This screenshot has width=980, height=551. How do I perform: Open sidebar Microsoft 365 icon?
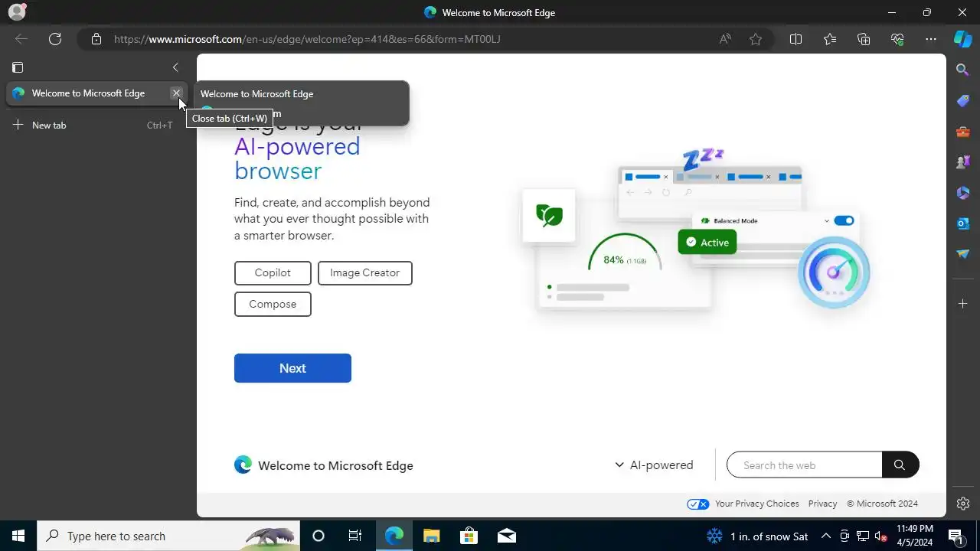(963, 193)
